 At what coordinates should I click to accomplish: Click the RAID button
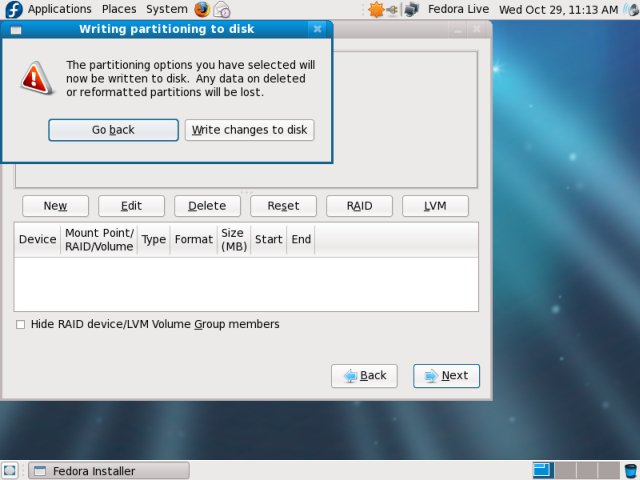coord(359,206)
